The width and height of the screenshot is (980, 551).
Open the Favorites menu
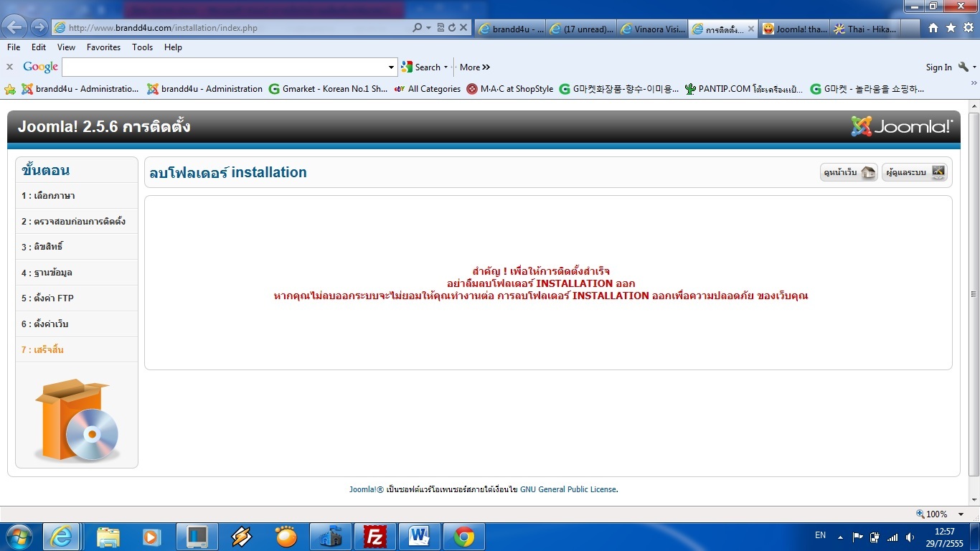[103, 47]
